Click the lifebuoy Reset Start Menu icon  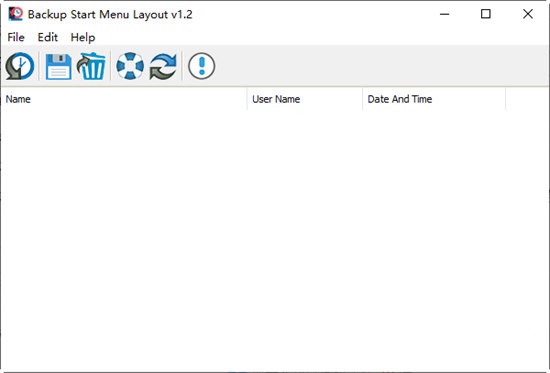(x=130, y=66)
